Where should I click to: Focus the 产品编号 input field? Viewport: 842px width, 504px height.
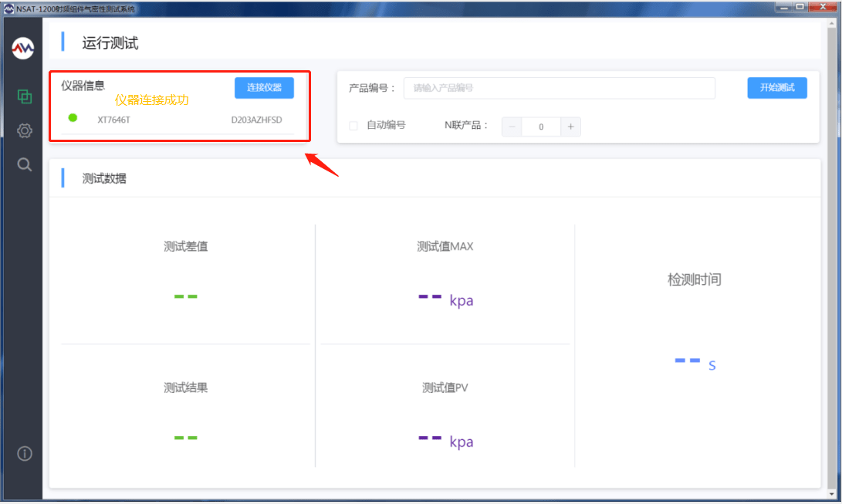tap(559, 88)
